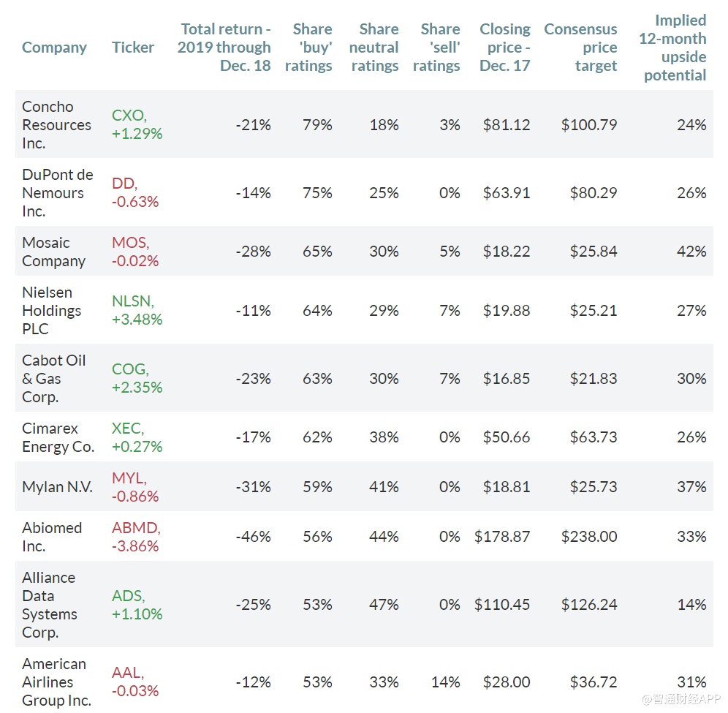The image size is (728, 713).
Task: Click the Company column header
Action: 54,48
